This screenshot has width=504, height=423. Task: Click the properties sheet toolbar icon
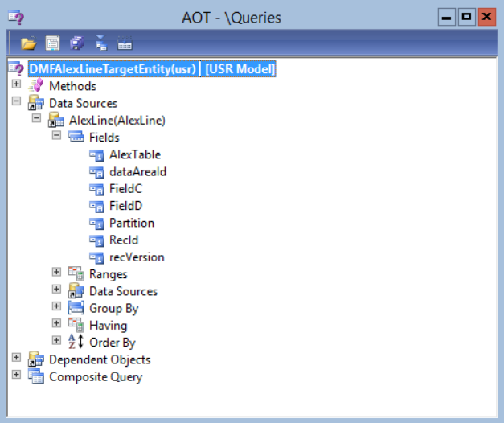(52, 43)
